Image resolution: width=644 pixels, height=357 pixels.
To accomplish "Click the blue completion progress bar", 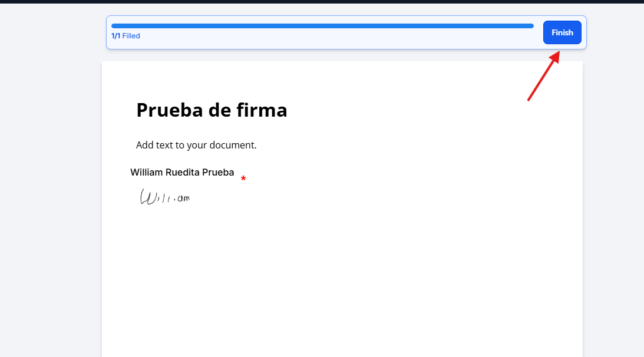I will click(x=322, y=26).
